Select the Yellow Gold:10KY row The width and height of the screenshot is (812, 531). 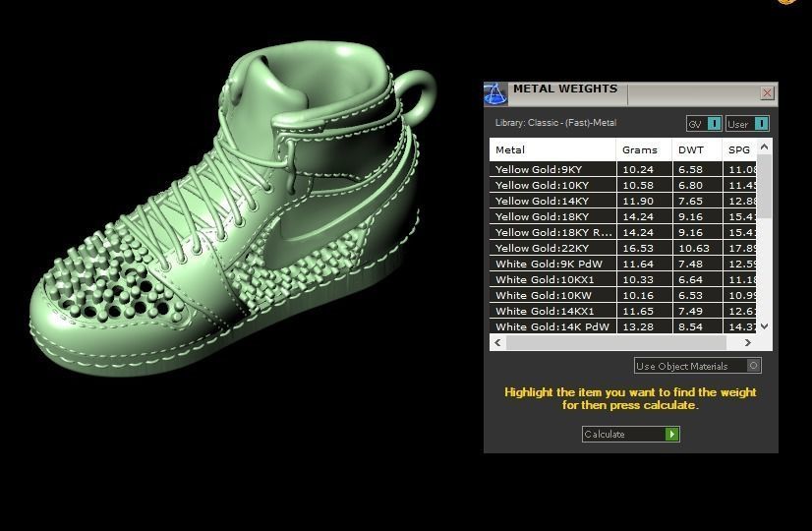(623, 185)
